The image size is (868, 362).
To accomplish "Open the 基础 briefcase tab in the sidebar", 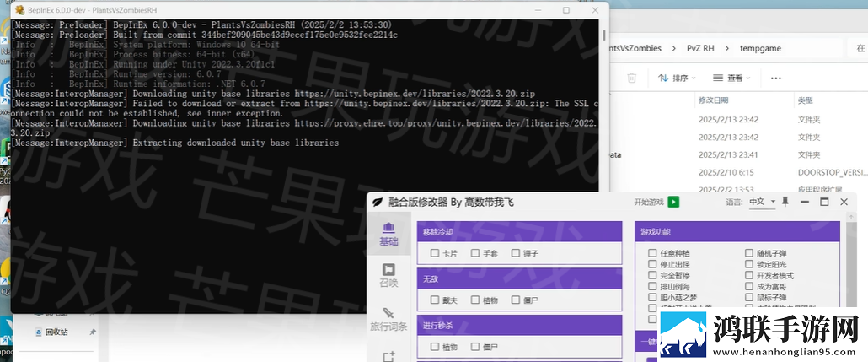I will (388, 234).
